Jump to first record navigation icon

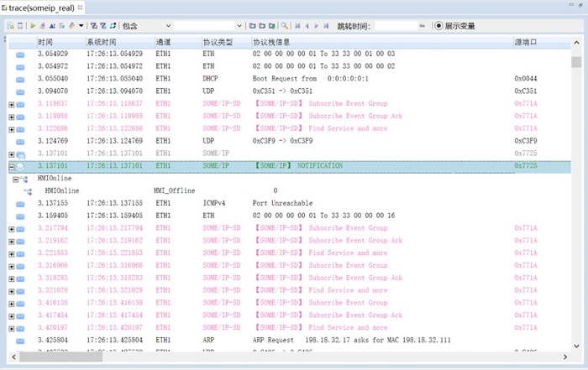pos(297,26)
